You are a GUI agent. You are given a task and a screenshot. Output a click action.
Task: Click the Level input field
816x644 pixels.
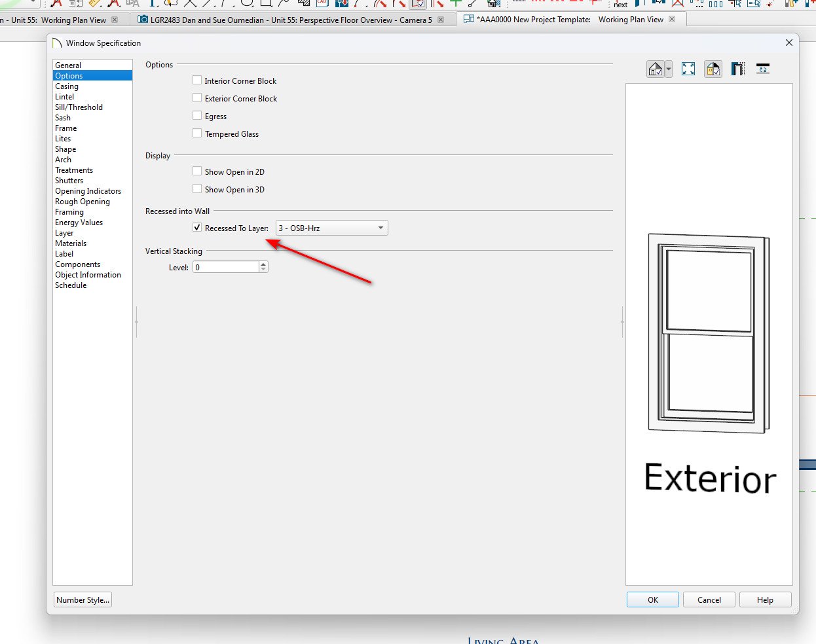pyautogui.click(x=226, y=267)
